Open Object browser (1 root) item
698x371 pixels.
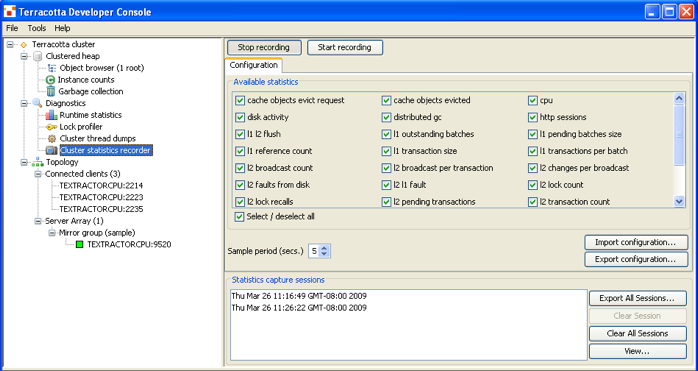pyautogui.click(x=102, y=68)
